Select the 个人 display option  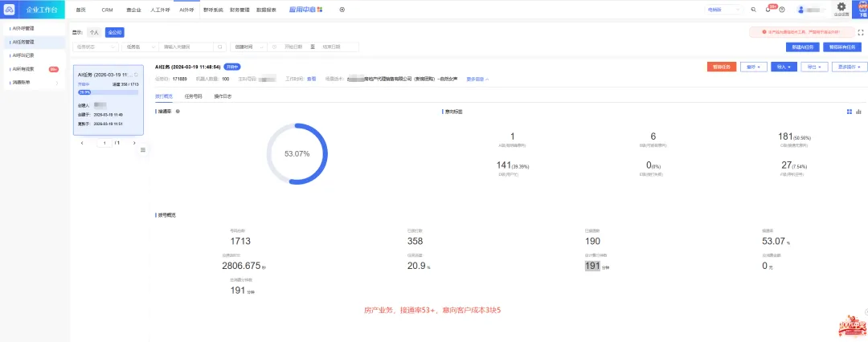tap(94, 33)
